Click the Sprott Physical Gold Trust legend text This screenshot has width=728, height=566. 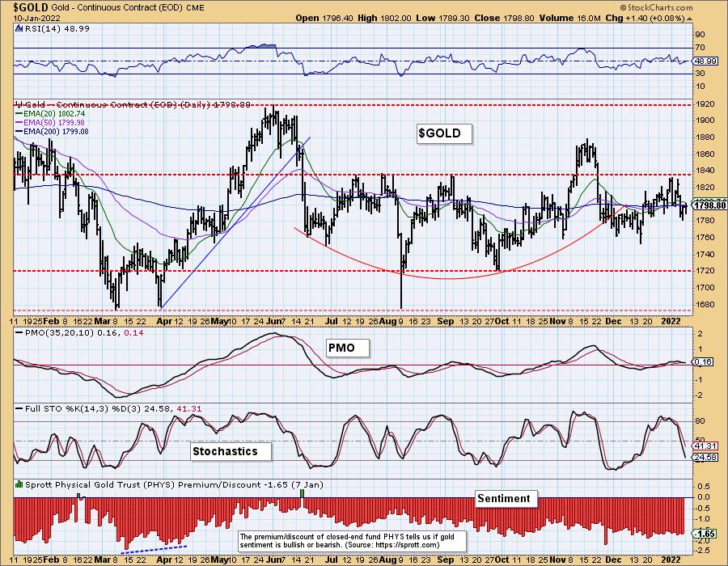point(174,485)
